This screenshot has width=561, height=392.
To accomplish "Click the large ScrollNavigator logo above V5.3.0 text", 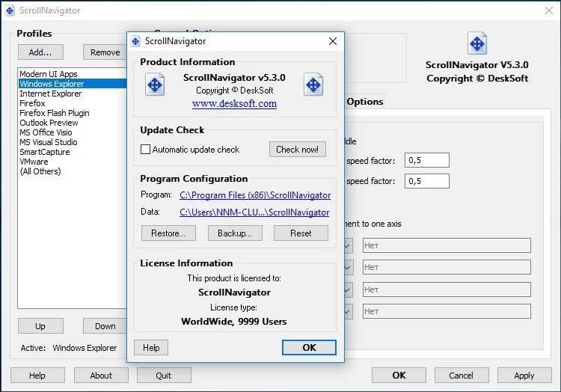I will click(x=477, y=43).
